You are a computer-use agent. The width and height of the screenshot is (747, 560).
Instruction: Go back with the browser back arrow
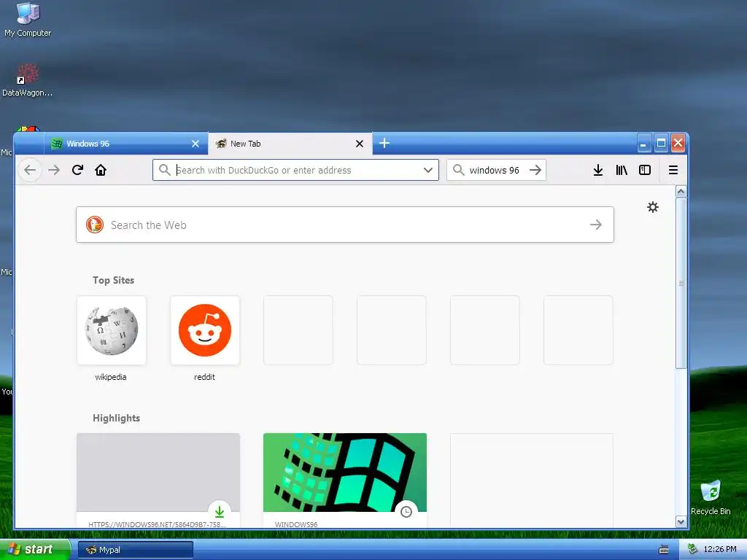[x=29, y=170]
